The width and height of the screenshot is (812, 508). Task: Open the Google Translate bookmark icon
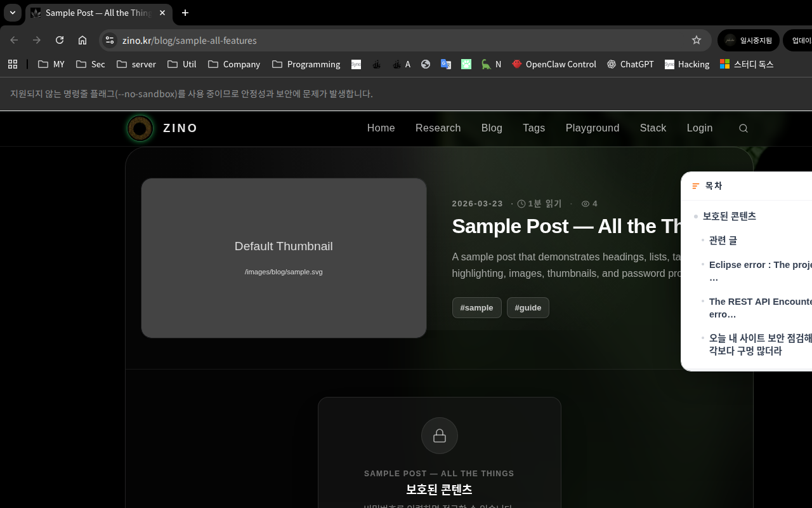446,64
